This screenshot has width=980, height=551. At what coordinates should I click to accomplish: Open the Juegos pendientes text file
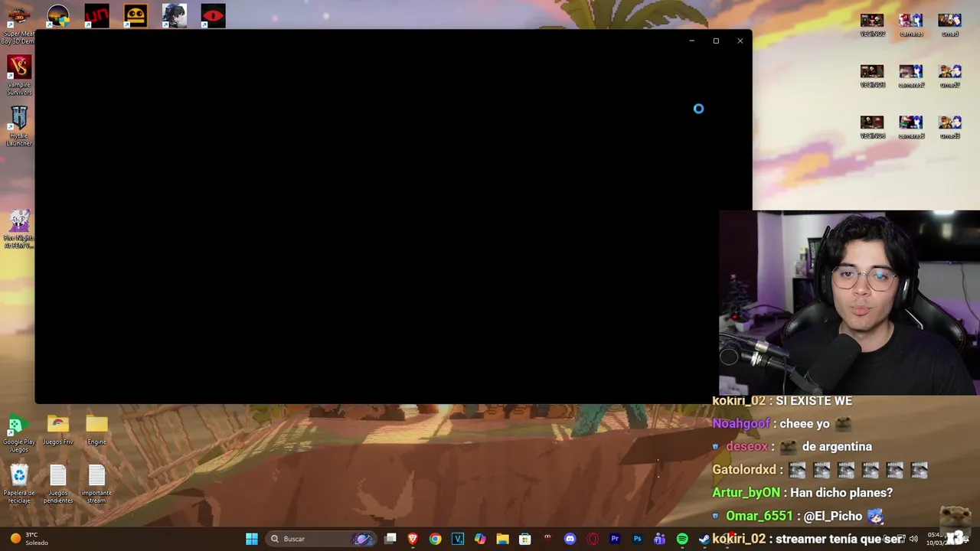(58, 484)
